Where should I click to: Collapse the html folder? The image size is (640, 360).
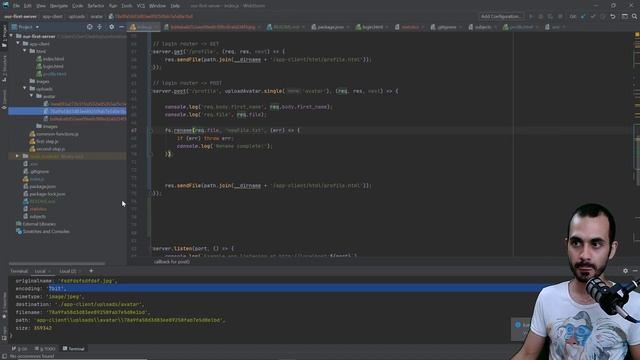[25, 51]
